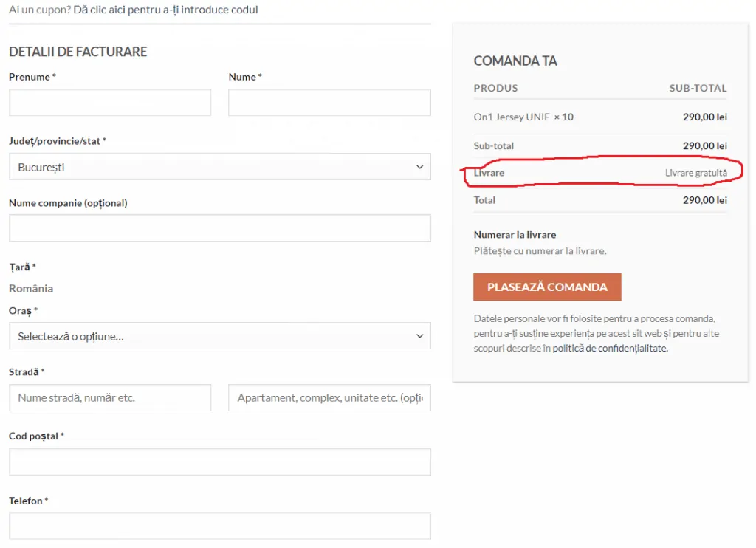Click the România country value

pyautogui.click(x=31, y=289)
